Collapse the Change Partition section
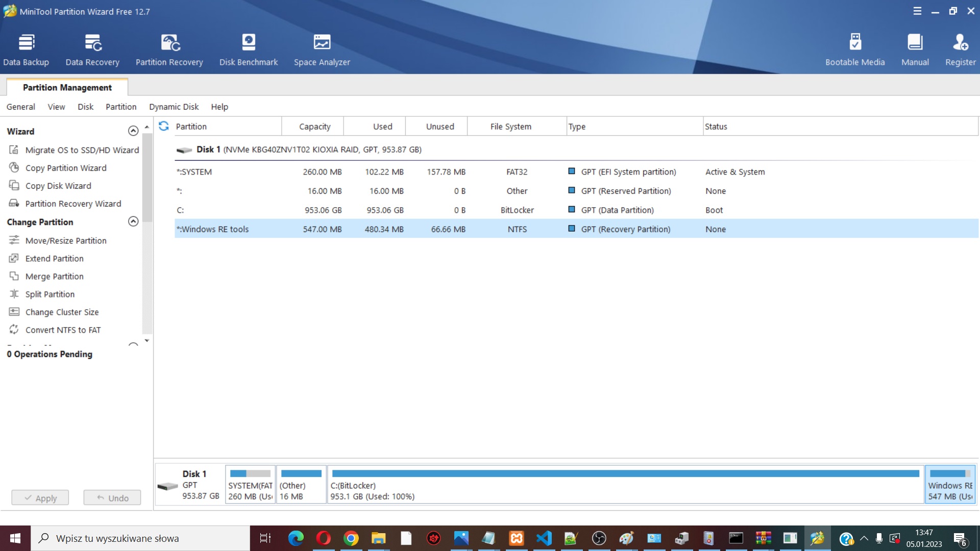The width and height of the screenshot is (980, 551). 133,221
